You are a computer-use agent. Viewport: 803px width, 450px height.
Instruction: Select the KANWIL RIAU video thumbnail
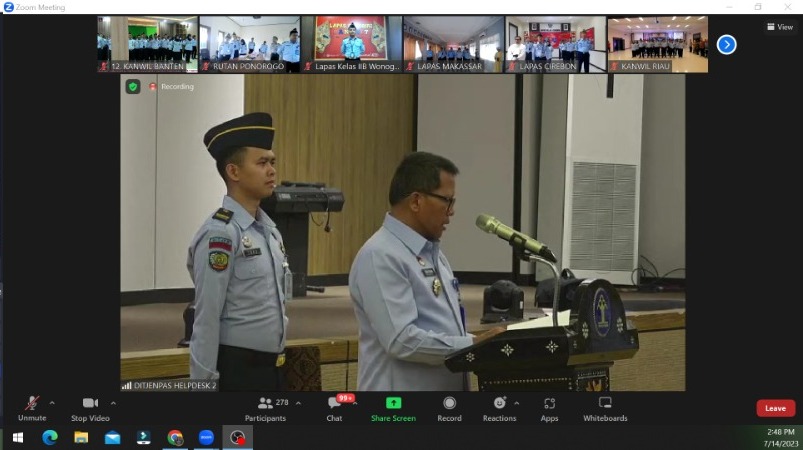(657, 44)
